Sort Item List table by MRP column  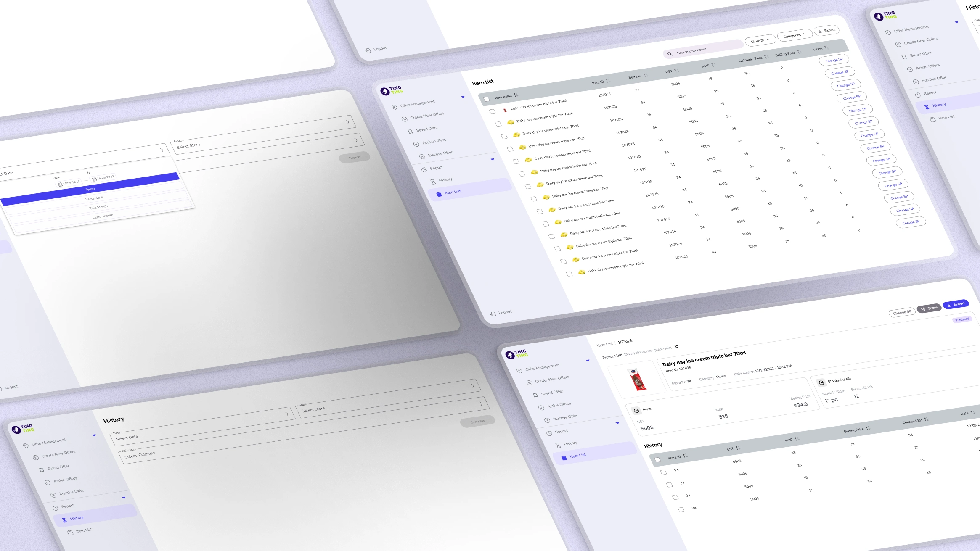pyautogui.click(x=713, y=65)
